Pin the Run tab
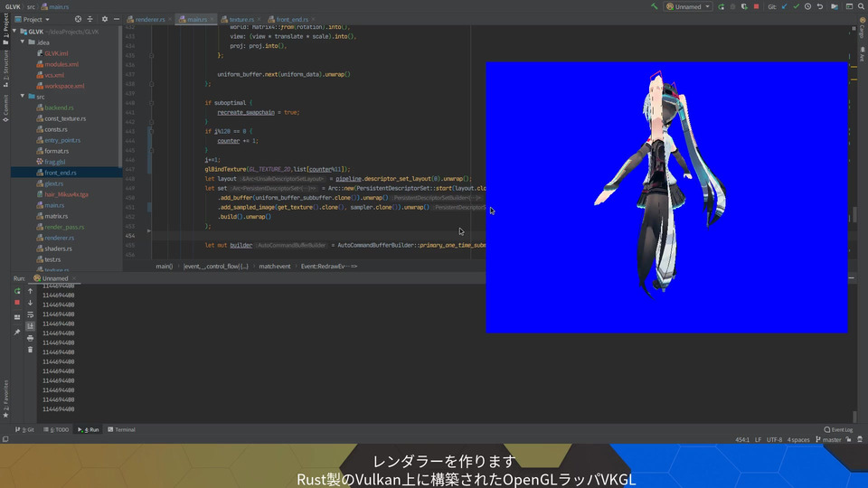The width and height of the screenshot is (868, 488). tap(17, 333)
